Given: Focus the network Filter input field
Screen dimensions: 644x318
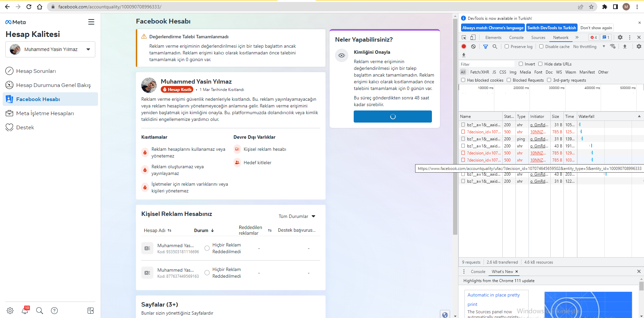Looking at the screenshot, I should (487, 64).
